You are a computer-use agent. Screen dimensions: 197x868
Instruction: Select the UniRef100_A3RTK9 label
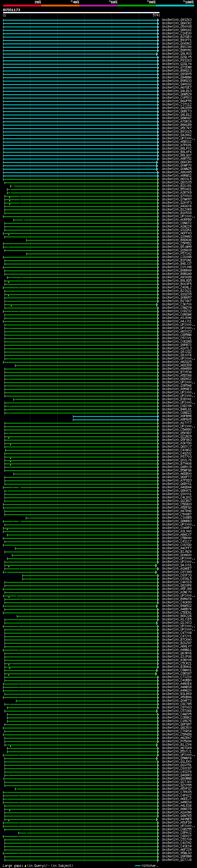pyautogui.click(x=177, y=192)
